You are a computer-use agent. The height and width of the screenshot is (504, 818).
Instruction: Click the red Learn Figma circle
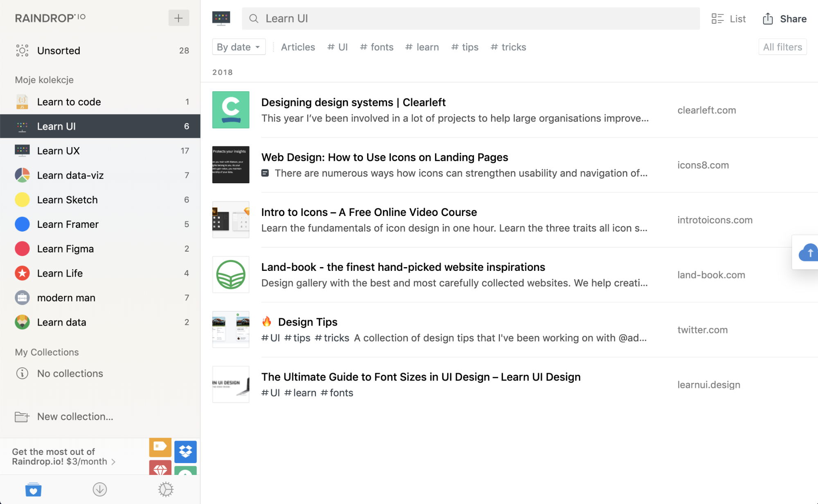coord(22,249)
